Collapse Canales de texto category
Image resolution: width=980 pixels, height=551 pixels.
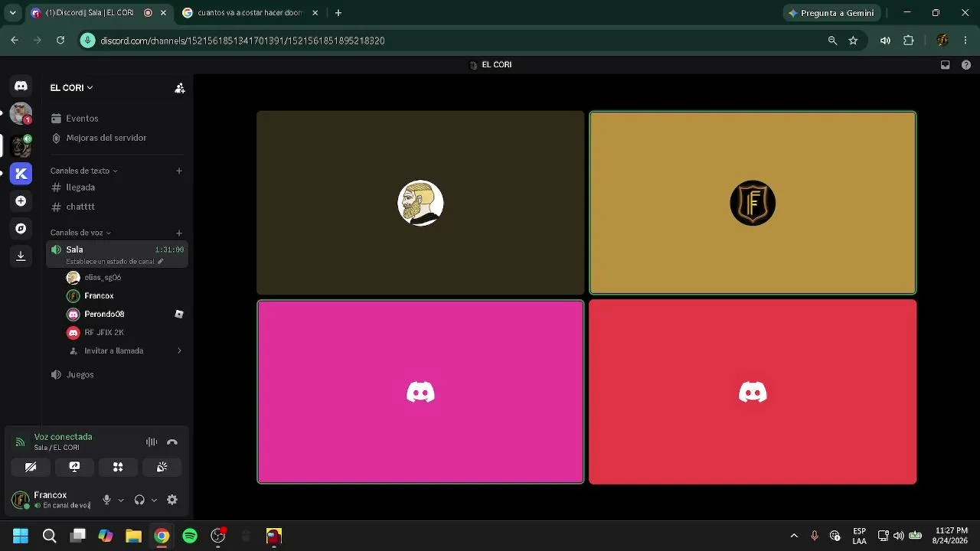click(84, 171)
